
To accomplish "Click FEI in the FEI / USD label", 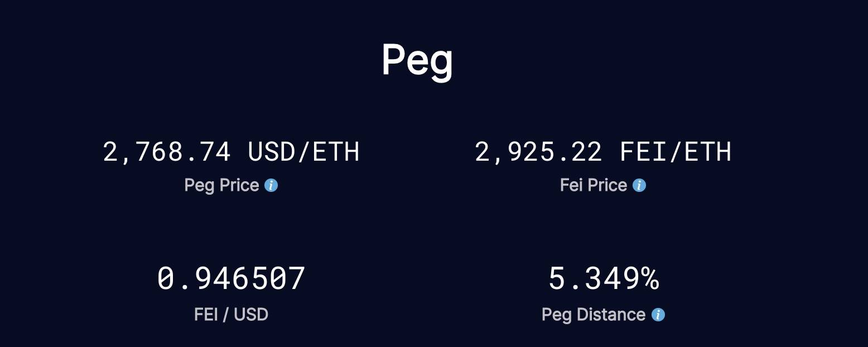I will point(205,315).
